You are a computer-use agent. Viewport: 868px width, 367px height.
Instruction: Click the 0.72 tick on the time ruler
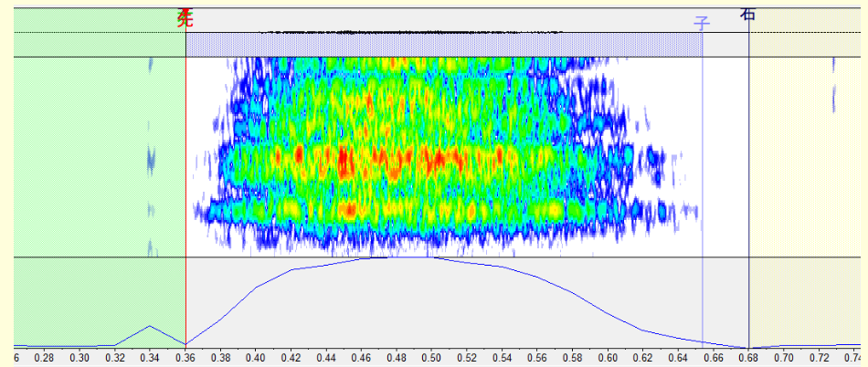[x=820, y=357]
